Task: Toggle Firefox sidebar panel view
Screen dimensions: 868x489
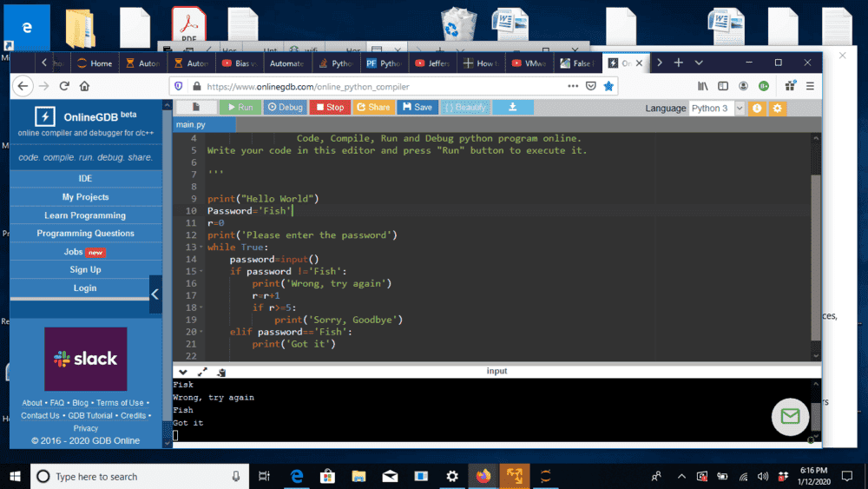Action: click(723, 86)
